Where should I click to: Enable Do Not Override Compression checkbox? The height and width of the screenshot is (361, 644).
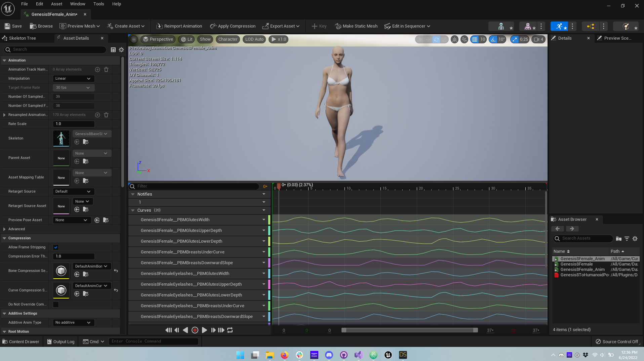click(x=56, y=305)
